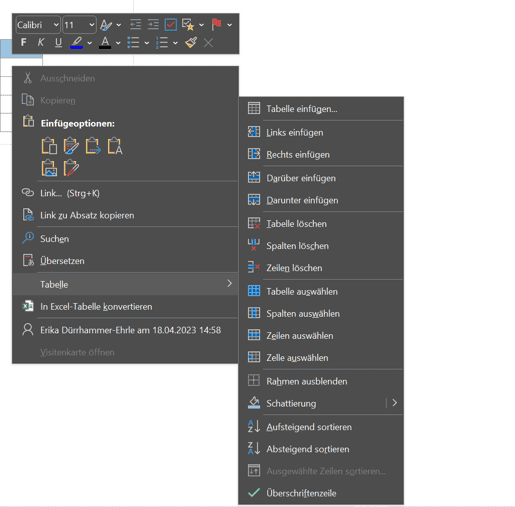Increase indent with the indent icon
Viewport: 515px width, 507px height.
point(153,24)
